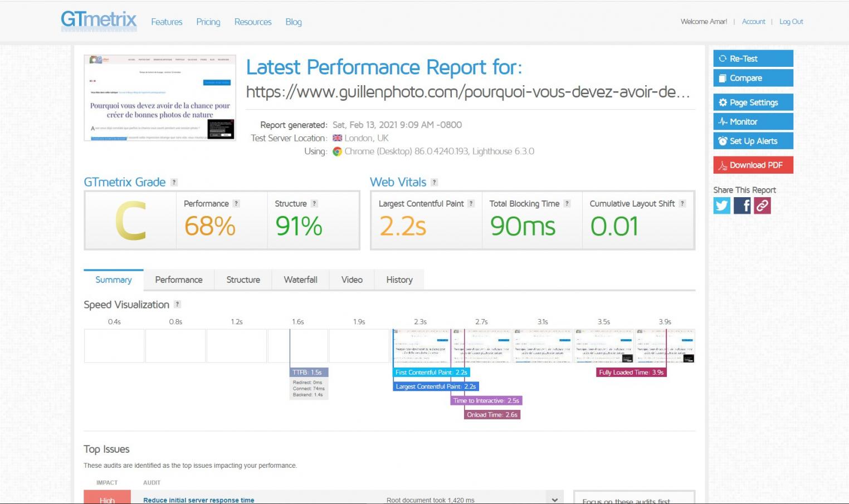The image size is (849, 504).
Task: Click the UK flag icon
Action: click(x=337, y=138)
